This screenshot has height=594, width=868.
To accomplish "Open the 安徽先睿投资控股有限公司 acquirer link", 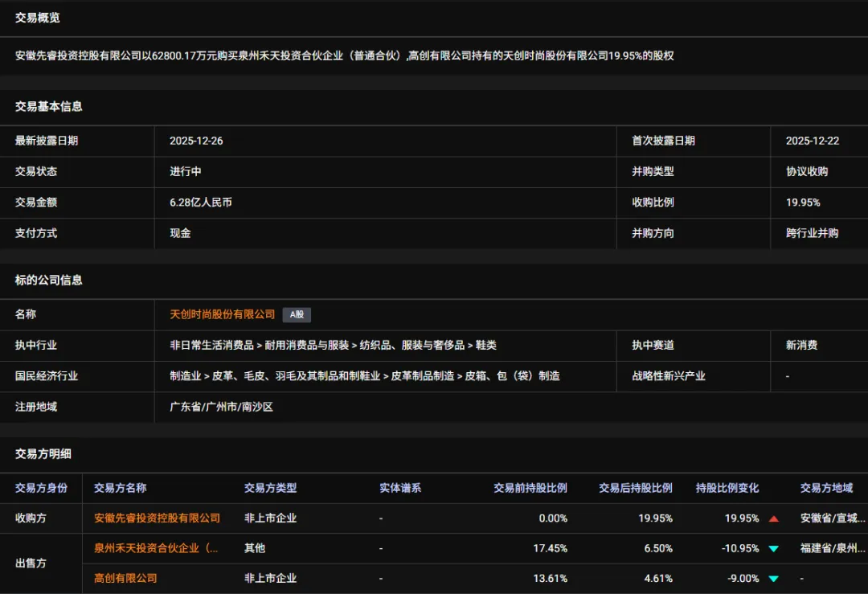I will [x=158, y=518].
